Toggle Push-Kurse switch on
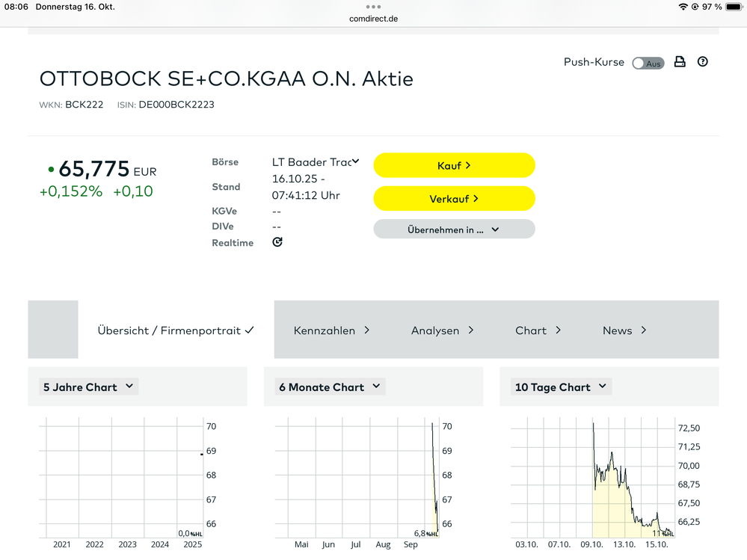The image size is (747, 560). pyautogui.click(x=648, y=64)
